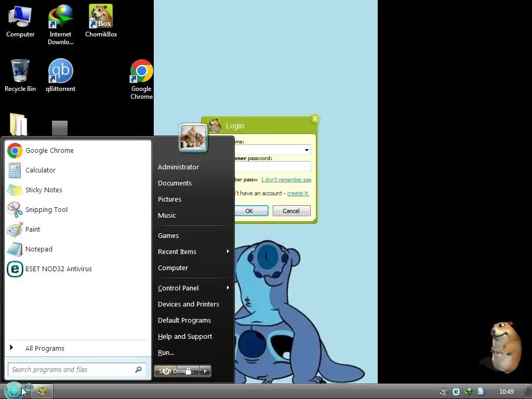Open Sticky Notes from Start menu
532x399 pixels.
tap(78, 190)
